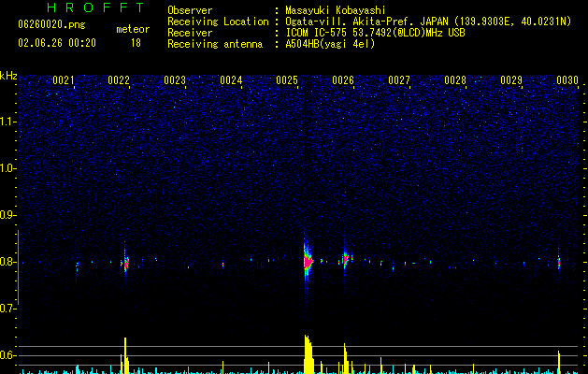Click the 0030 time marker
588x374 pixels.
(x=567, y=80)
